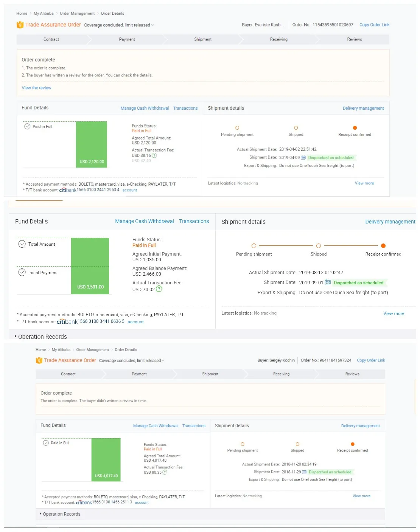
Task: Click Receipt confirmed orange dot dated 2019-08-12
Action: tap(383, 246)
